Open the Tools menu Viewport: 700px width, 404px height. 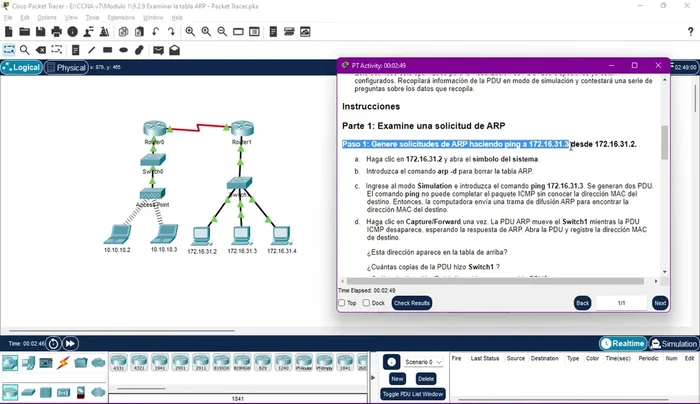(92, 17)
